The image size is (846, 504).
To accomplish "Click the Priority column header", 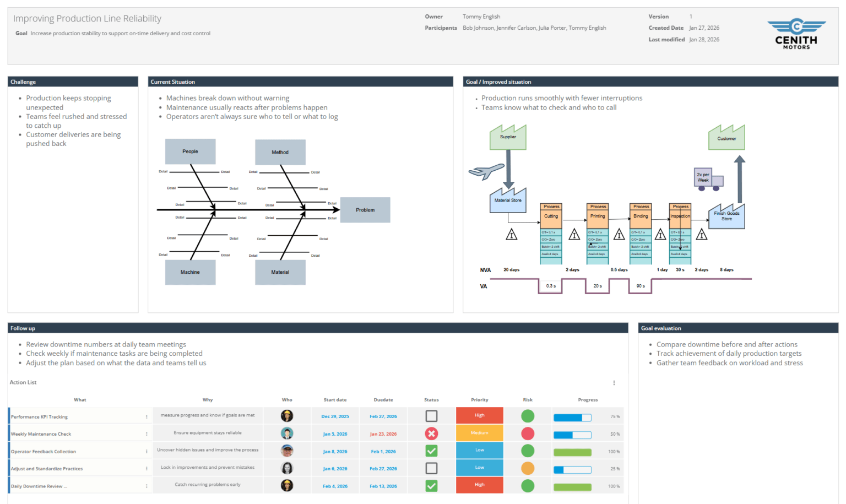I will 479,400.
